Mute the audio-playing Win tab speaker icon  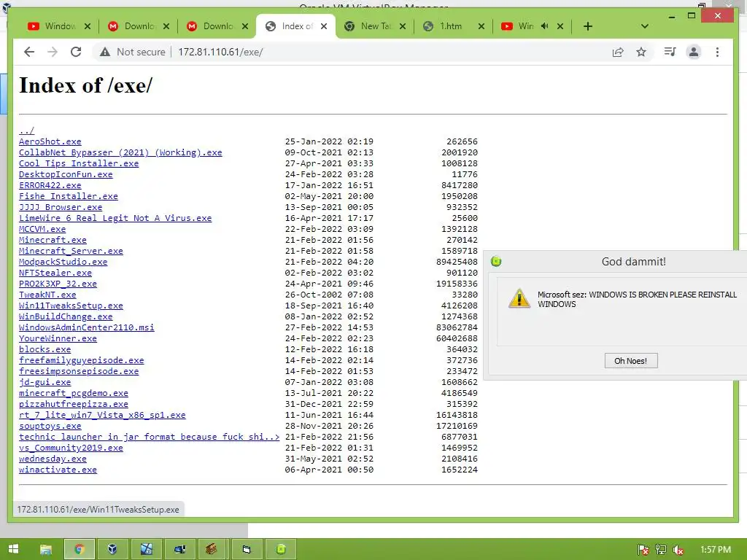point(544,26)
